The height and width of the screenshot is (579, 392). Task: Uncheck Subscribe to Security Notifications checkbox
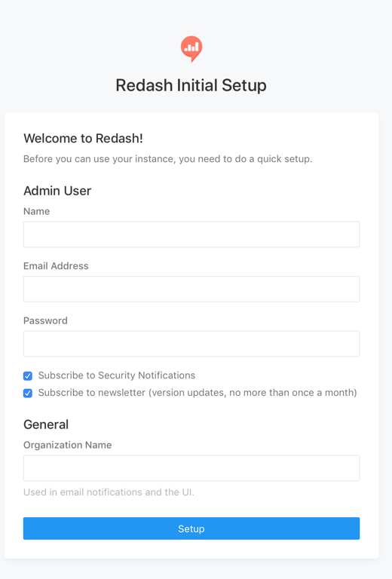pos(28,376)
